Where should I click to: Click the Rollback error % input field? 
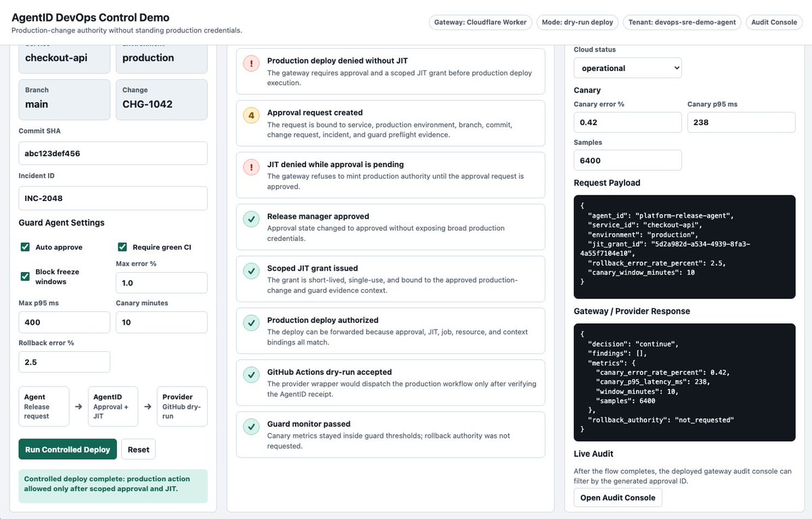coord(64,362)
